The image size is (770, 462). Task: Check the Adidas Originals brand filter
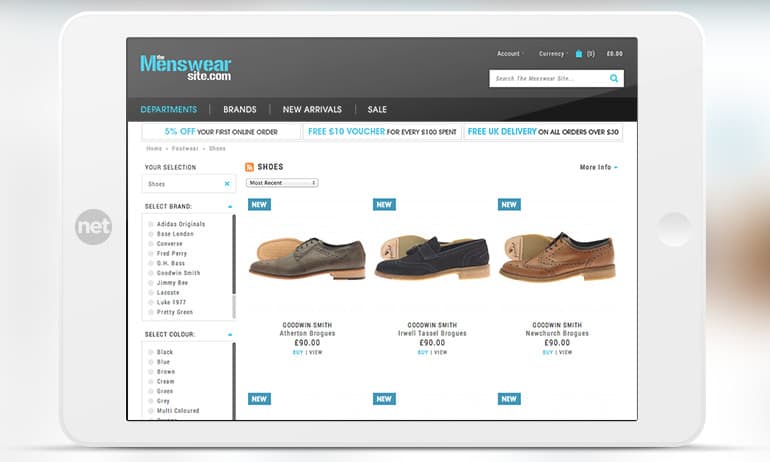(151, 224)
